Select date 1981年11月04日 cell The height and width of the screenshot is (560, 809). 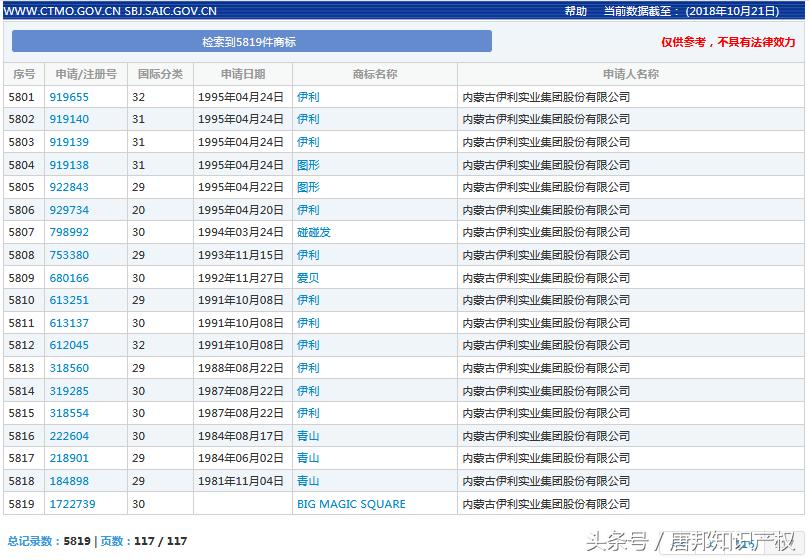242,481
